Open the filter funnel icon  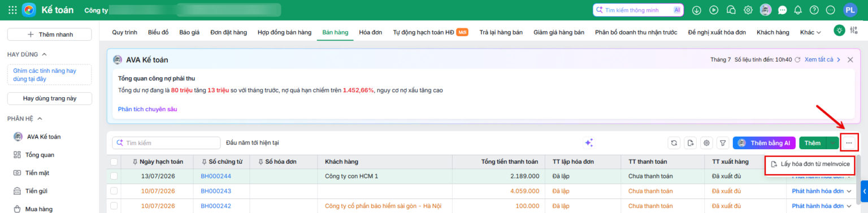click(x=722, y=143)
